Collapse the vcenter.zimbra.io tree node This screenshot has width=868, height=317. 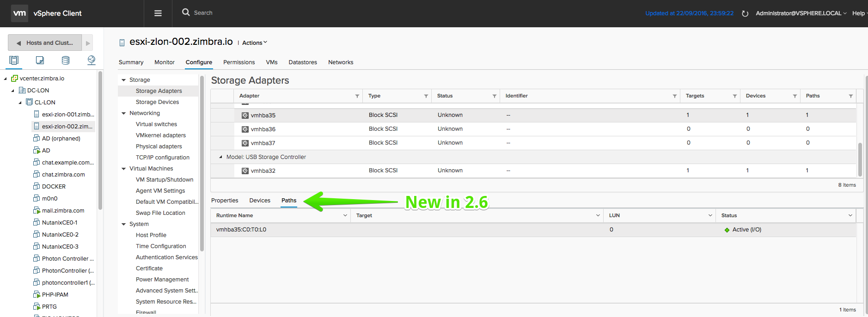click(x=6, y=79)
